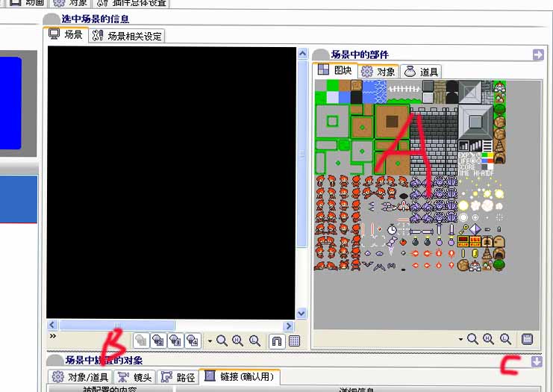
Task: Select the layer 2 display button
Action: pyautogui.click(x=158, y=340)
